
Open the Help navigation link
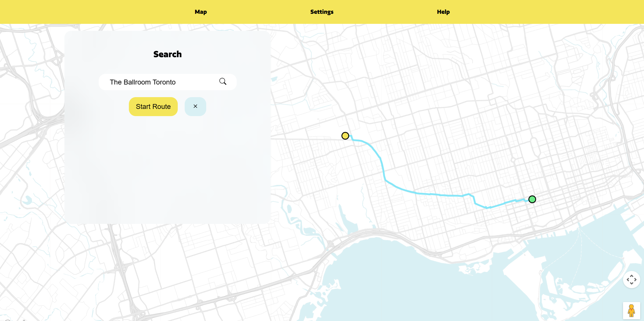443,12
